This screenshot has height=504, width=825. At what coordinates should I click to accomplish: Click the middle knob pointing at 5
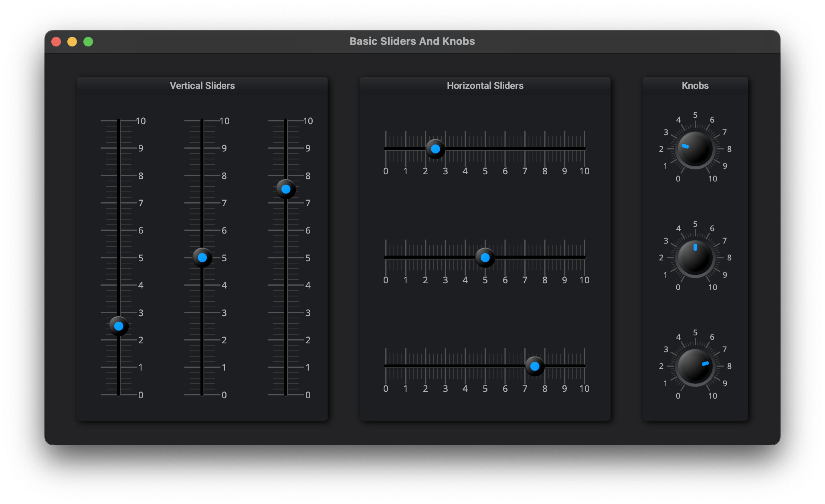[x=695, y=258]
